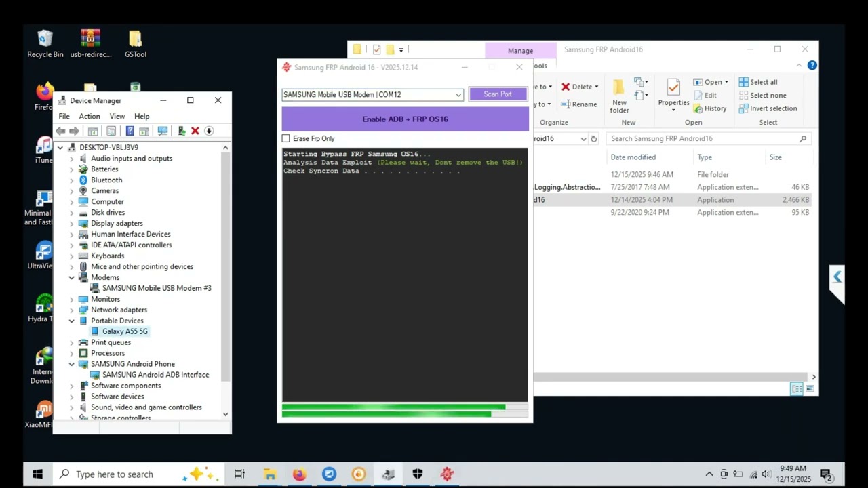Click the refresh icon beside Explorer address bar

coord(594,139)
